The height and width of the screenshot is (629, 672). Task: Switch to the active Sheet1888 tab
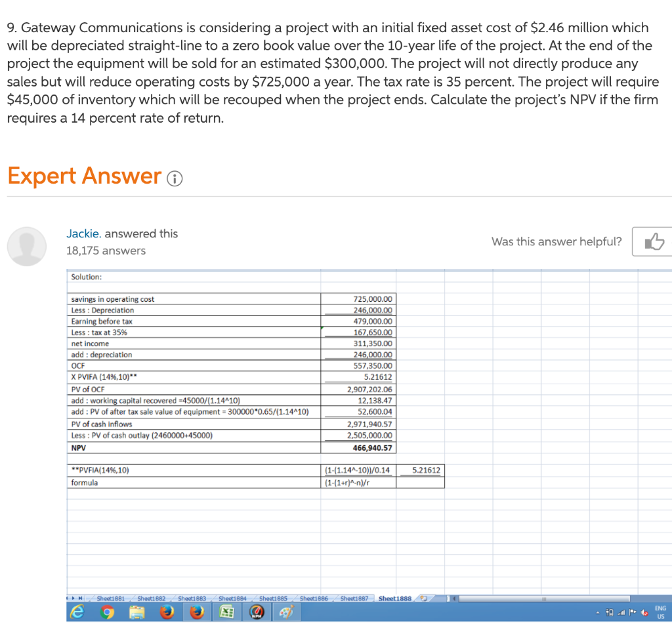pyautogui.click(x=394, y=598)
